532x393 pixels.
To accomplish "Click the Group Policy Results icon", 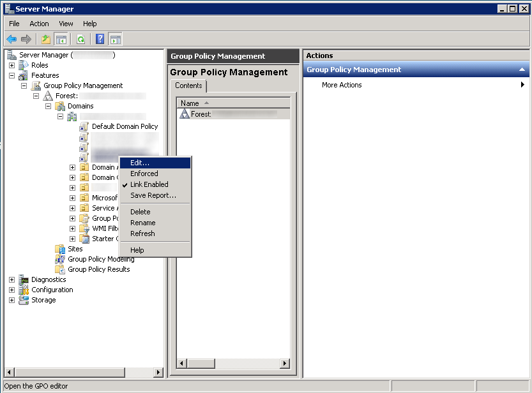I will point(60,269).
